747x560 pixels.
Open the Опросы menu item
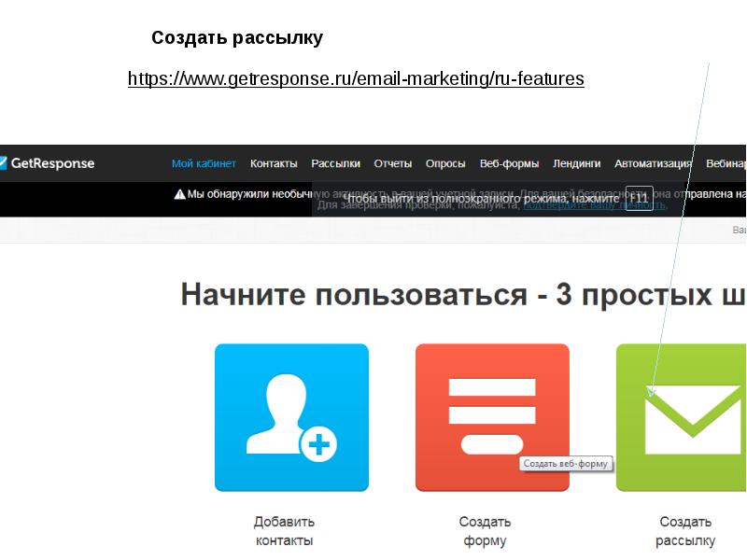[x=445, y=163]
